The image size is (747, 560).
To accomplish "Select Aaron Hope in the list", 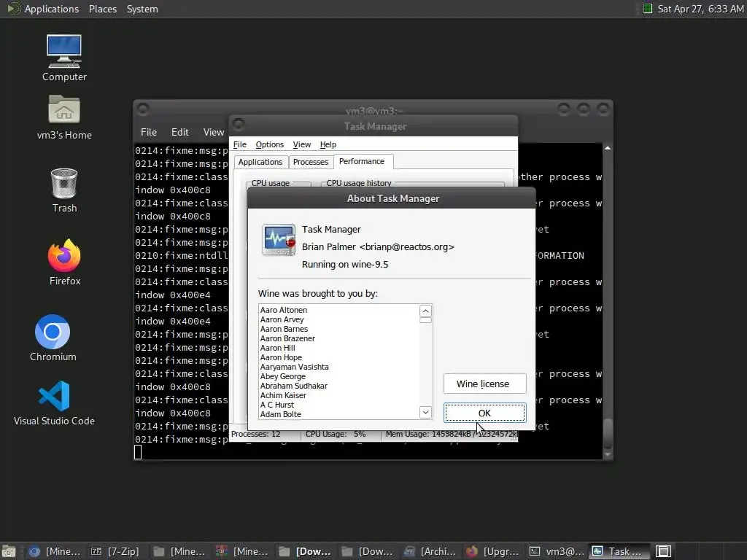I will click(281, 357).
